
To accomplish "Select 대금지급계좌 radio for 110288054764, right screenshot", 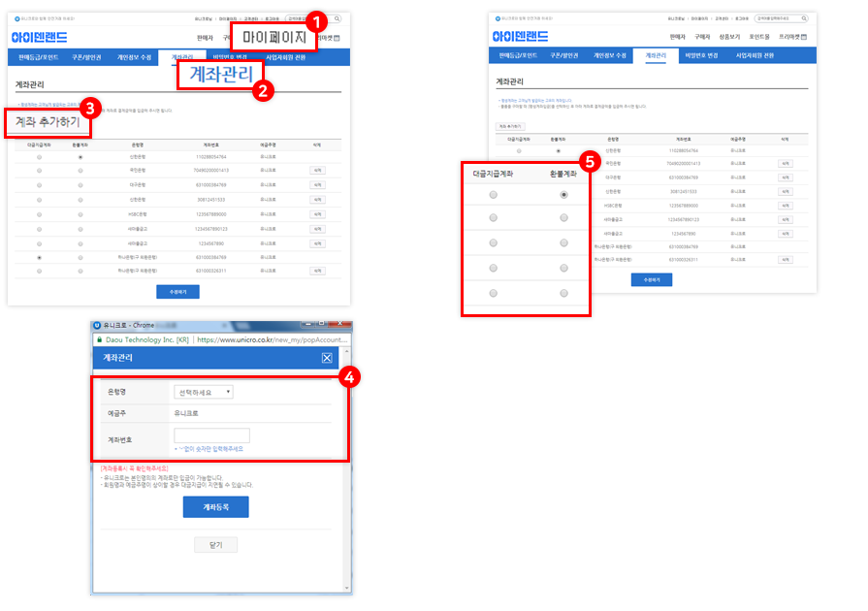I will [x=519, y=151].
